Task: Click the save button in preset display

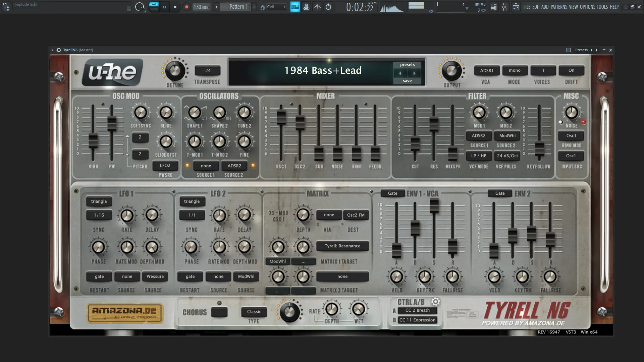Action: click(407, 81)
